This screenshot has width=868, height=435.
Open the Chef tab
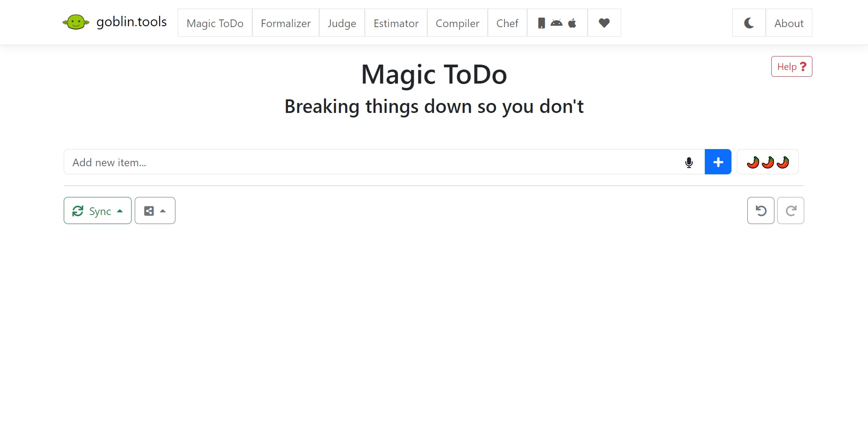[x=507, y=23]
